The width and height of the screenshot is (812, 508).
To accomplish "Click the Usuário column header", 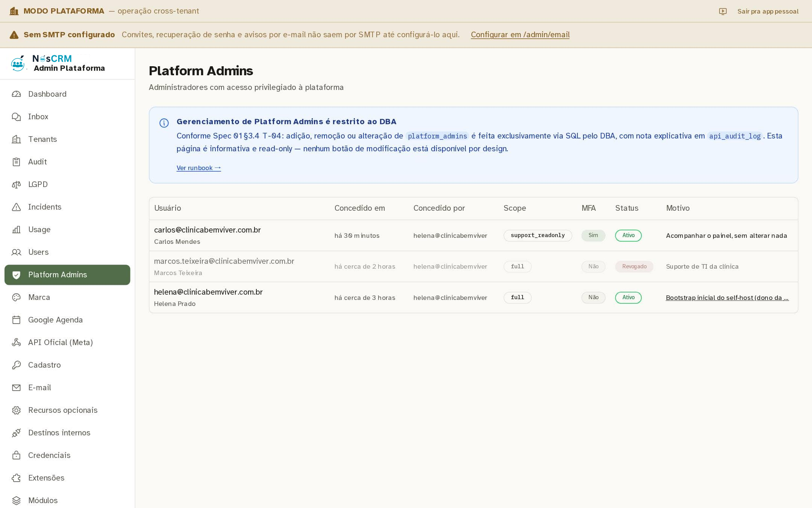I will [x=168, y=208].
